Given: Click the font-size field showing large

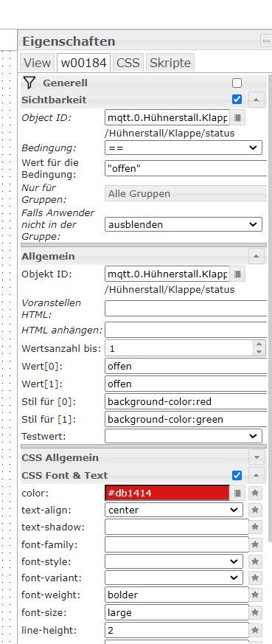Looking at the screenshot, I should (x=177, y=613).
